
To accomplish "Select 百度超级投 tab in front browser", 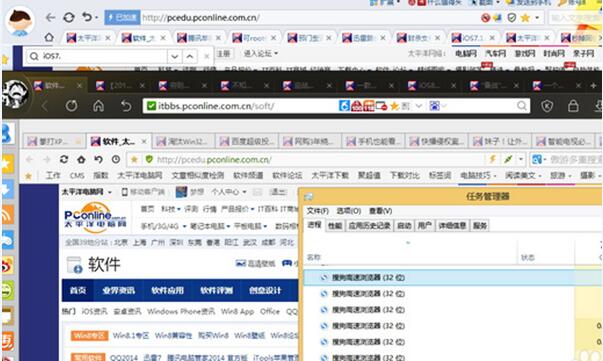I will [x=247, y=141].
